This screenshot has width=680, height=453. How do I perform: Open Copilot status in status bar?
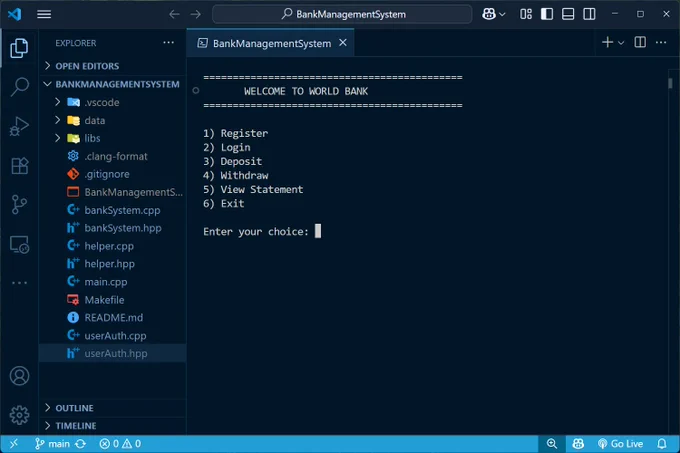click(578, 443)
